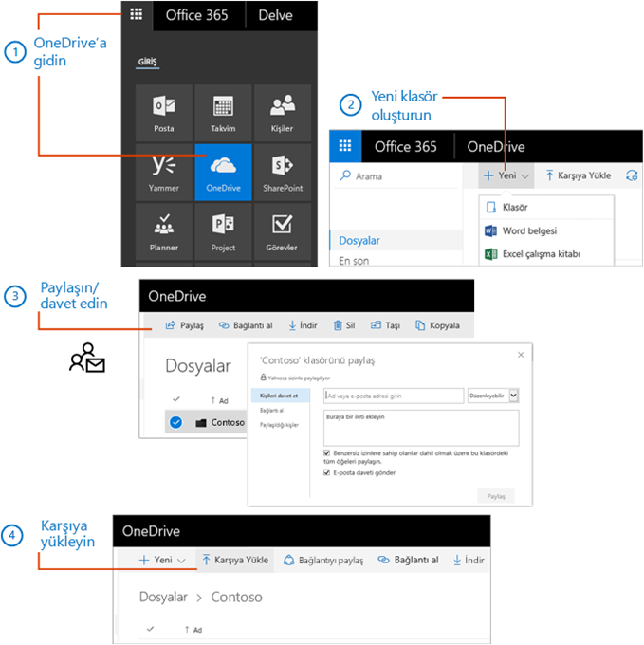Open the Düzenleyebilir permission dropdown

coord(493,396)
